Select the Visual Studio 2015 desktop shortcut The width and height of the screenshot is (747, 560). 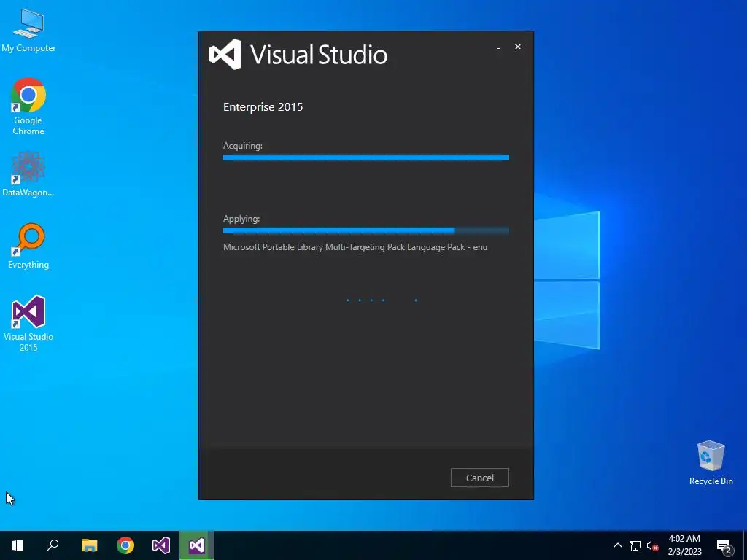tap(28, 324)
